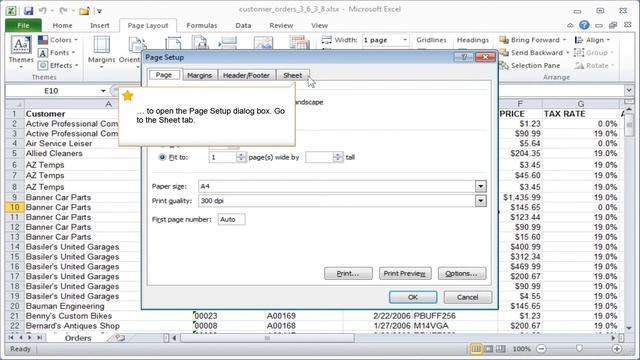Click the pages wide input showing 1
This screenshot has width=640, height=360.
pos(222,157)
